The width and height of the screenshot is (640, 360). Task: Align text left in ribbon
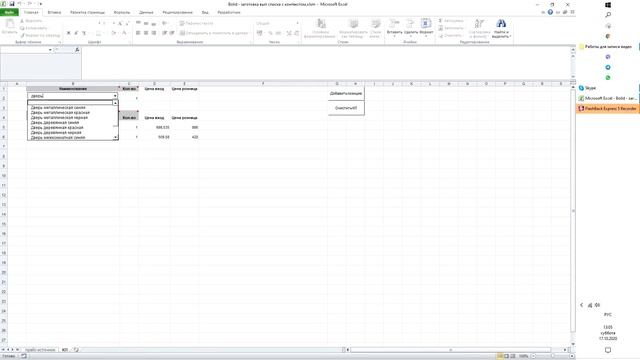pyautogui.click(x=138, y=33)
